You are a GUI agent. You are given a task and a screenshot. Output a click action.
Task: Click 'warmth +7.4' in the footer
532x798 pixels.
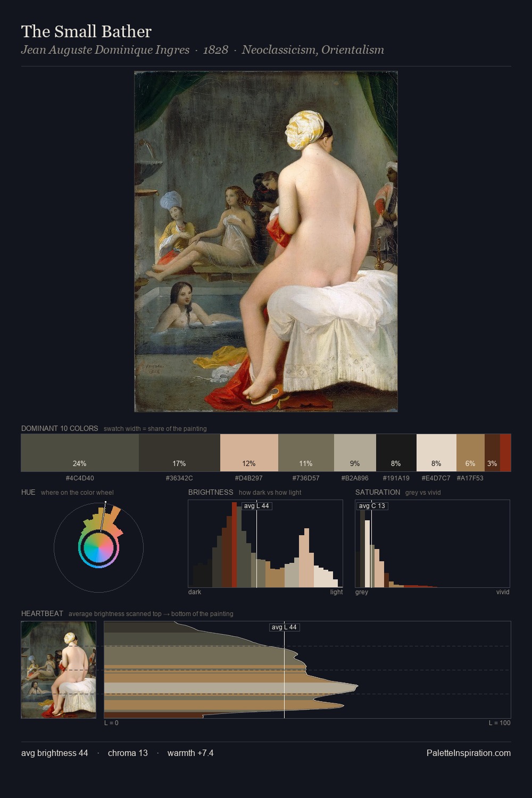point(190,753)
